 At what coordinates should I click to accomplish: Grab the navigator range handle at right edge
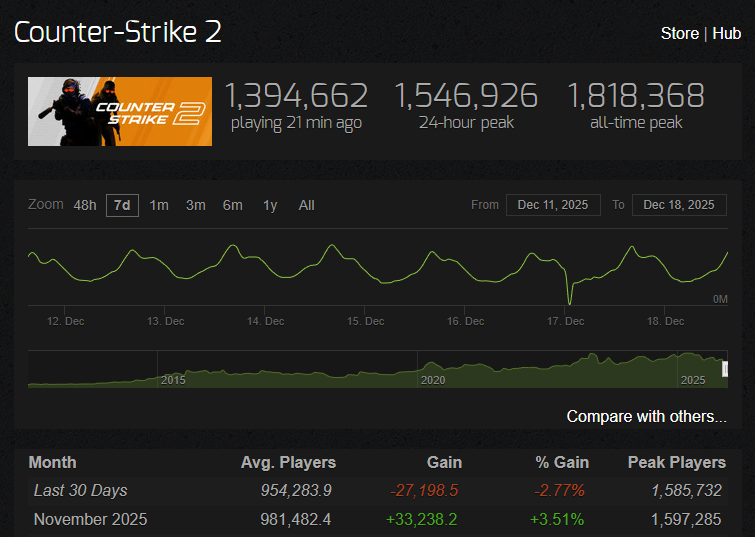pos(725,369)
